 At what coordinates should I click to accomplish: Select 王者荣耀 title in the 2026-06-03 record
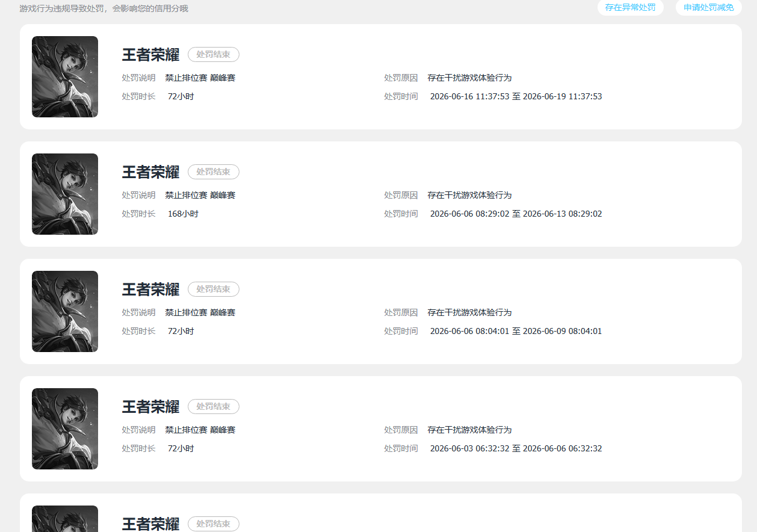coord(150,407)
